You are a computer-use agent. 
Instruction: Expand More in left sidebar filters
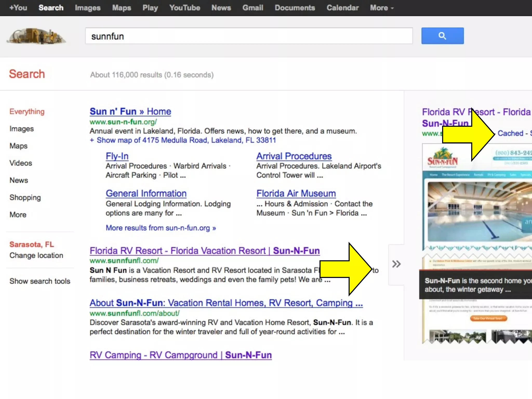coord(18,215)
